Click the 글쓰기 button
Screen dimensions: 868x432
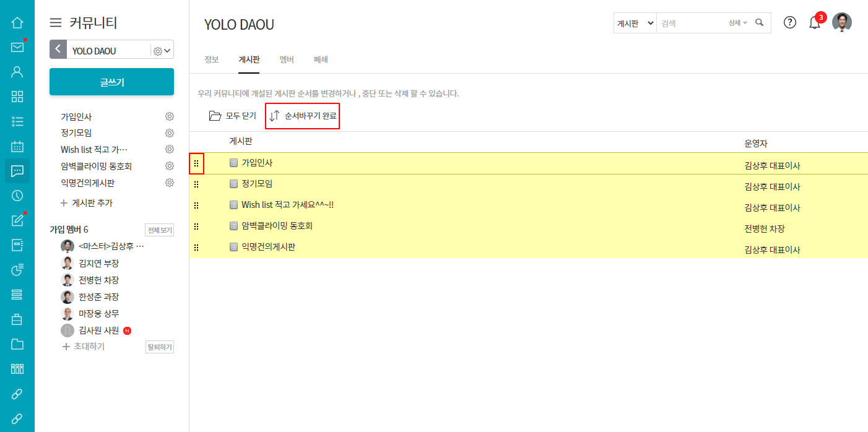pos(111,82)
